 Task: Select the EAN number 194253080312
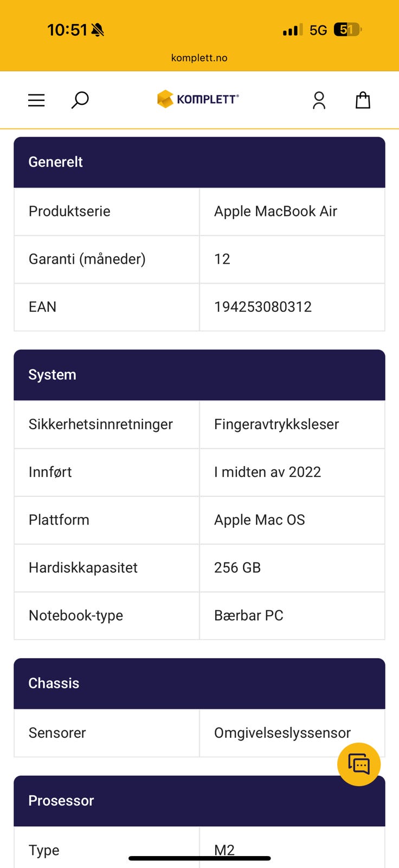point(263,307)
